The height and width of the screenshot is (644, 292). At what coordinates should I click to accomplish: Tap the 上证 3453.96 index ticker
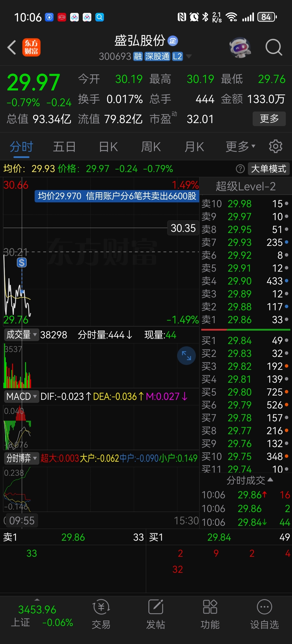[42, 615]
